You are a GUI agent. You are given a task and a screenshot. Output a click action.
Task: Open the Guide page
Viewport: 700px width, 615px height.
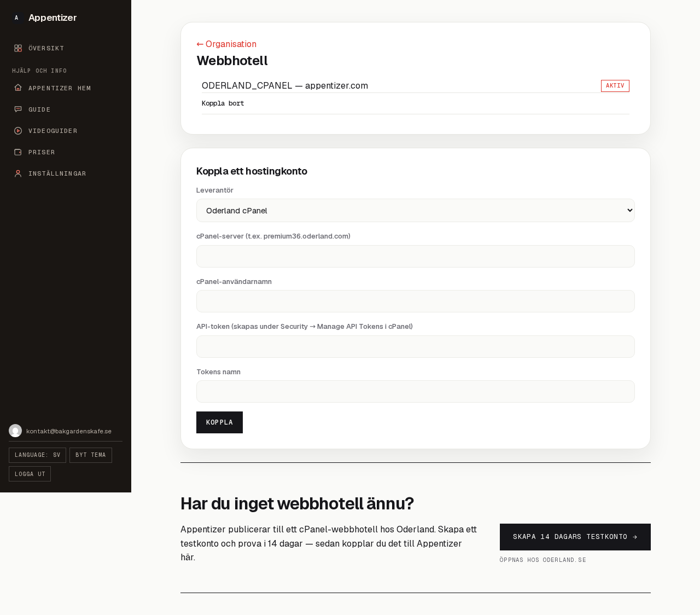66,109
